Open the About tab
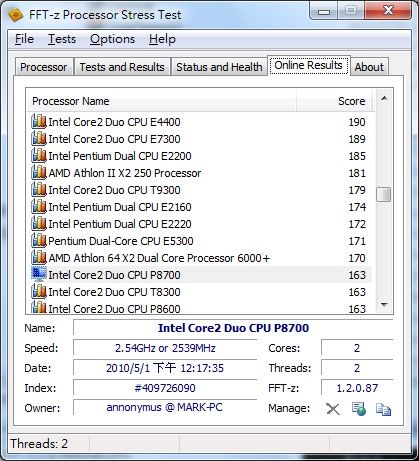 pyautogui.click(x=369, y=67)
